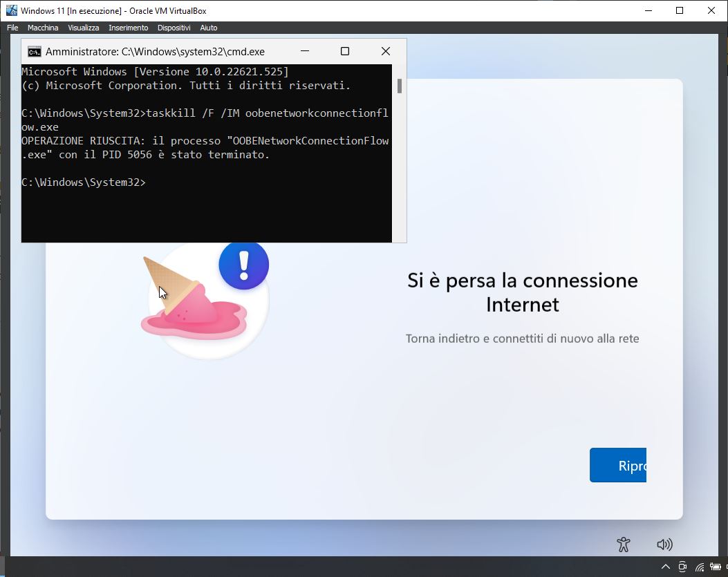Click the 'OPERAZIONE RIUSCITA' output line
The height and width of the screenshot is (577, 728).
[x=205, y=148]
